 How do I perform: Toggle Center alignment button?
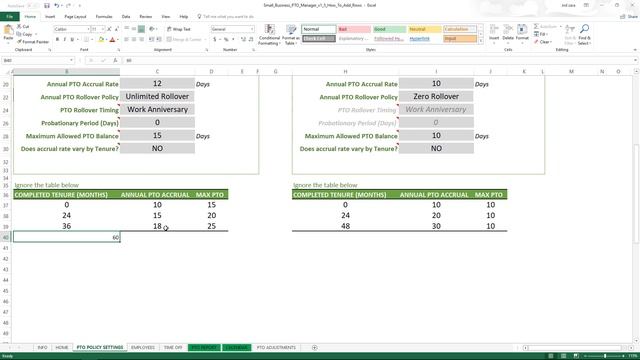(x=133, y=39)
